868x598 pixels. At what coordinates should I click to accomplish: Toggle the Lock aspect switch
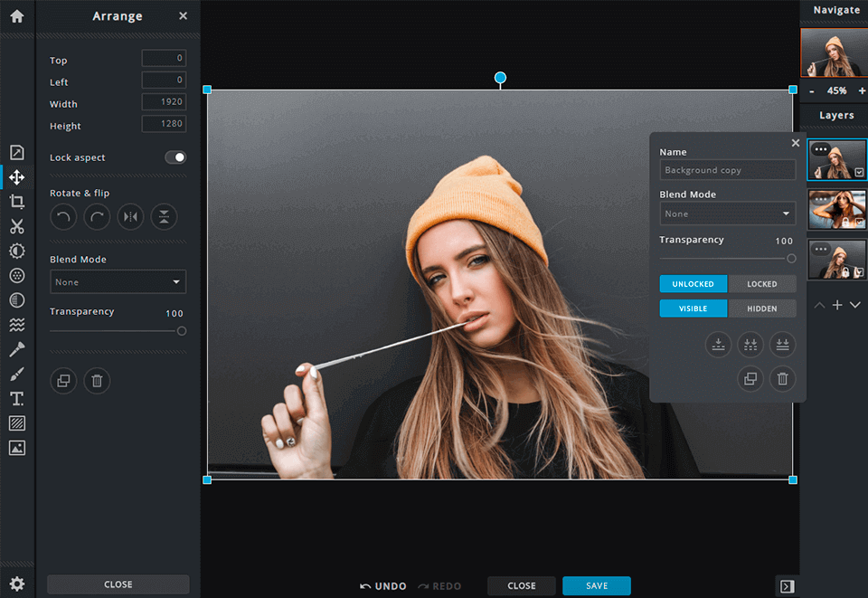pyautogui.click(x=175, y=157)
